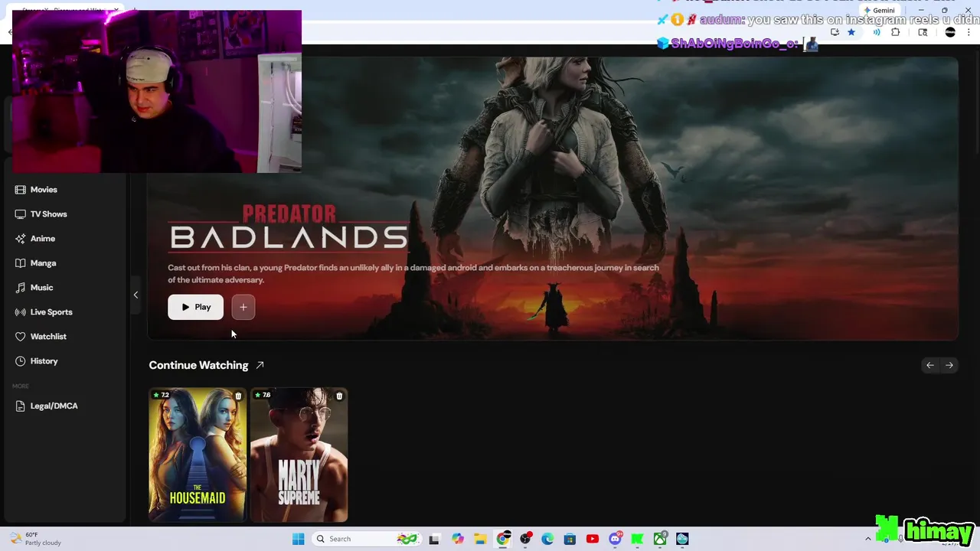Open the Windows Start menu
The image size is (980, 551).
[x=298, y=539]
